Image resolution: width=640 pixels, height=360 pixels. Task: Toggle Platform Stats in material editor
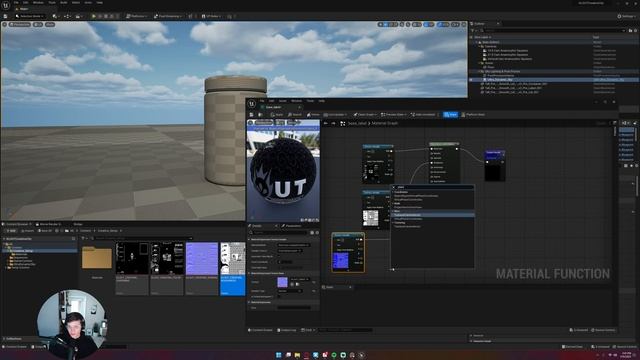pos(473,115)
